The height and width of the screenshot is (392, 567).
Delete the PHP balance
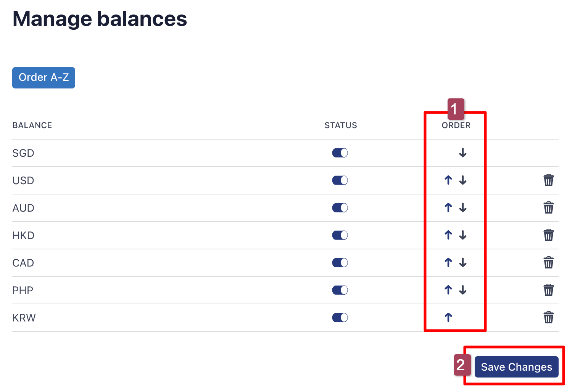[x=548, y=290]
